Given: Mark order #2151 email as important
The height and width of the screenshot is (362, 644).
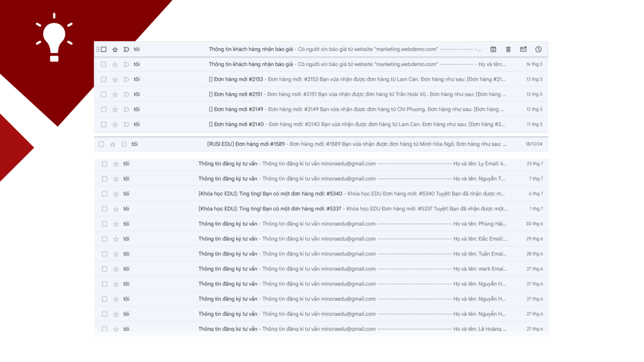Looking at the screenshot, I should click(x=126, y=95).
